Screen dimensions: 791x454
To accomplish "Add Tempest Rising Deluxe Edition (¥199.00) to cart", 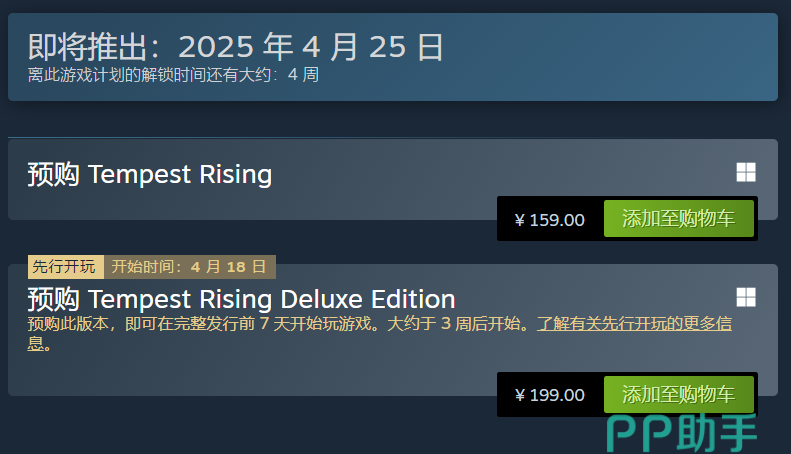I will click(x=678, y=394).
